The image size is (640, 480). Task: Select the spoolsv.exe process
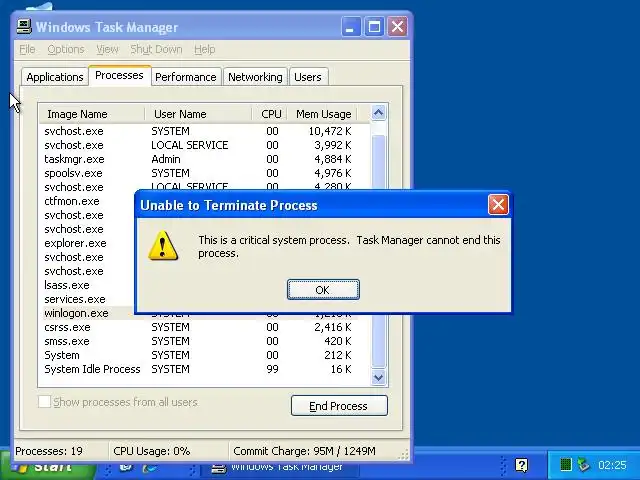click(198, 173)
